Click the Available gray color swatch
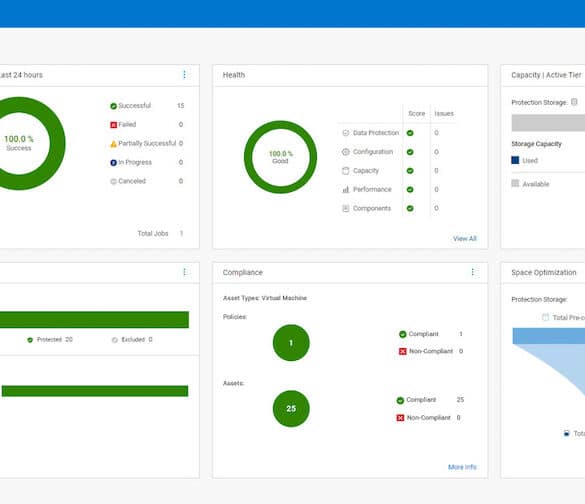Screen dimensions: 585x504 click(515, 183)
